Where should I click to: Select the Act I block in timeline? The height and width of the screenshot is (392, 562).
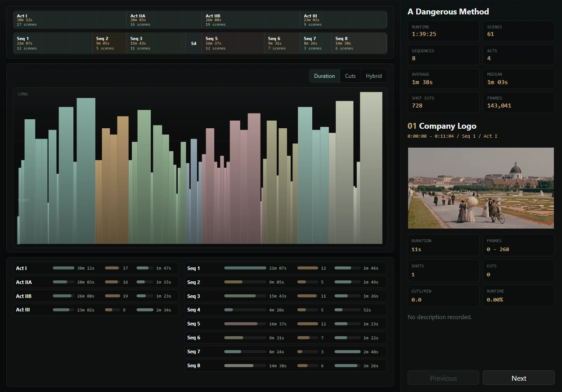coord(70,20)
